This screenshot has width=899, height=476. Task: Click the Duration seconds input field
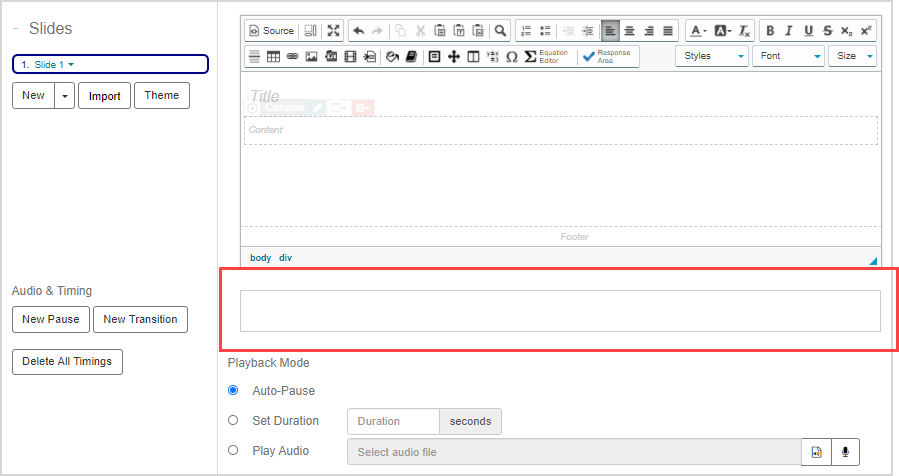(x=393, y=422)
